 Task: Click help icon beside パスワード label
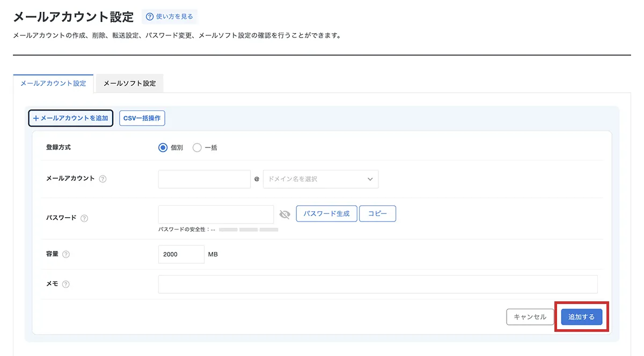coord(84,218)
